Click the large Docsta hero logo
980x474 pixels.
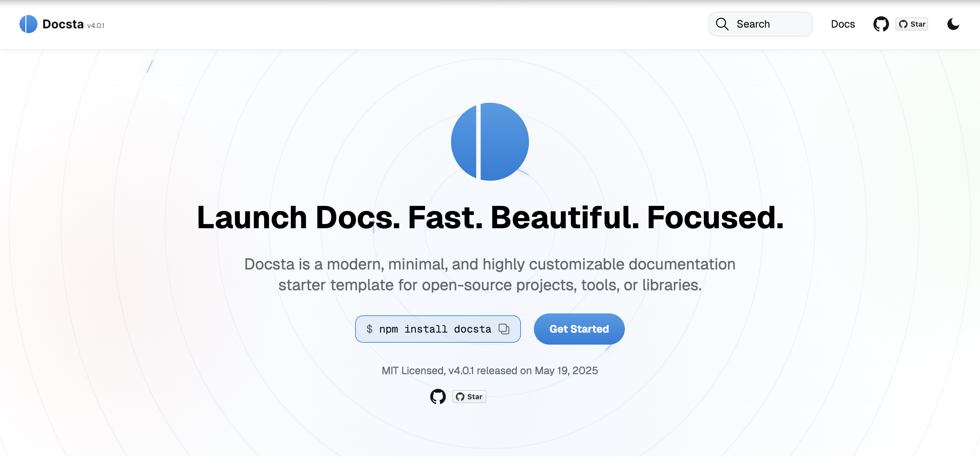click(490, 142)
